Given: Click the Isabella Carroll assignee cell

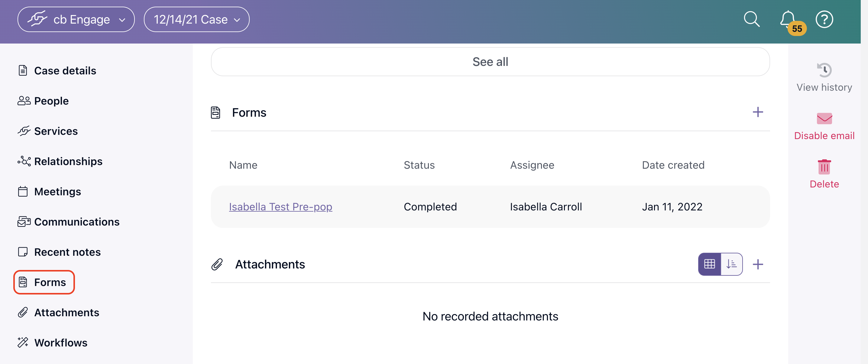Looking at the screenshot, I should pos(546,206).
